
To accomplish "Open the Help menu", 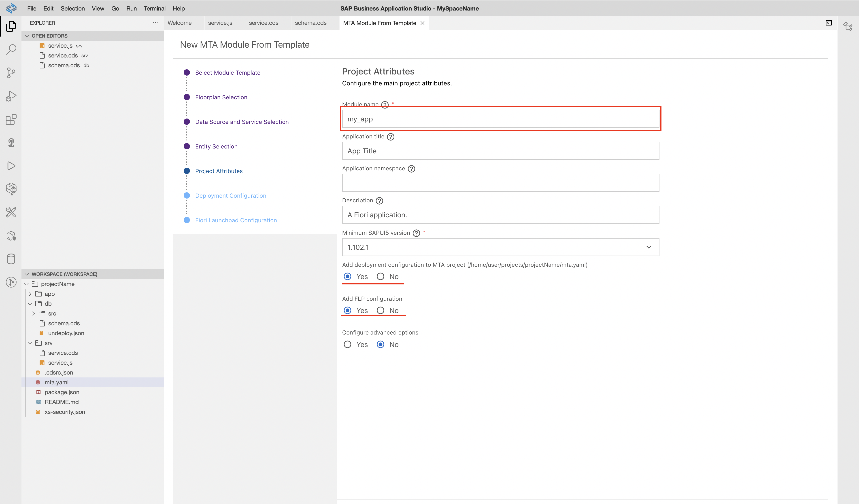I will click(x=179, y=8).
